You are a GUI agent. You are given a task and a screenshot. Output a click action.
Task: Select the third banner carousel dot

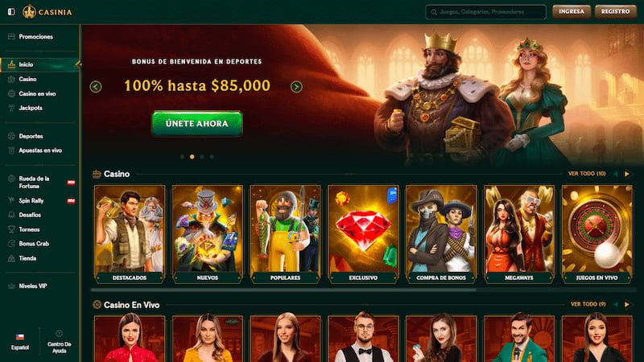coord(202,157)
